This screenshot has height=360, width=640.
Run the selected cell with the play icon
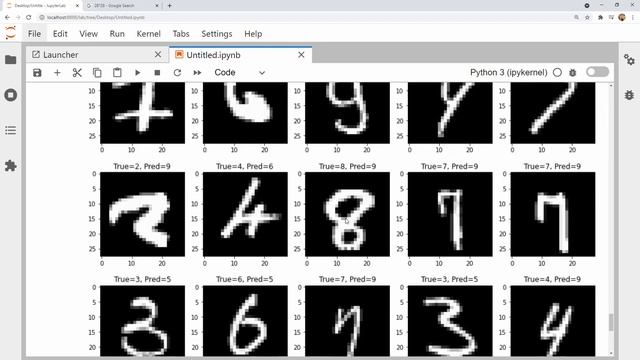tap(138, 73)
